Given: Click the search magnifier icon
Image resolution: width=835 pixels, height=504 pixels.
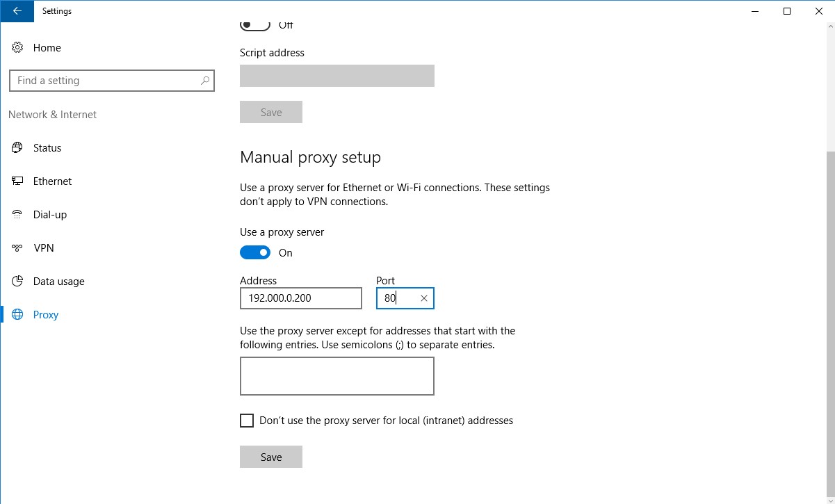Looking at the screenshot, I should pyautogui.click(x=205, y=81).
